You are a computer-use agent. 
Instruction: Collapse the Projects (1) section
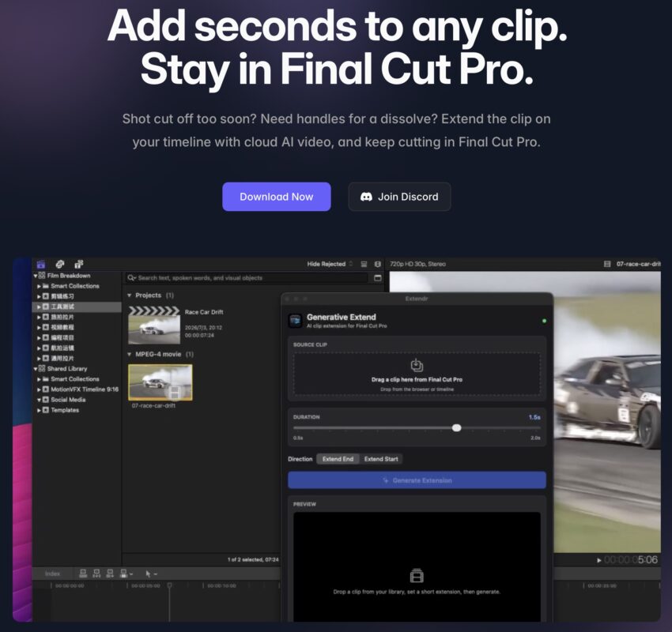130,295
